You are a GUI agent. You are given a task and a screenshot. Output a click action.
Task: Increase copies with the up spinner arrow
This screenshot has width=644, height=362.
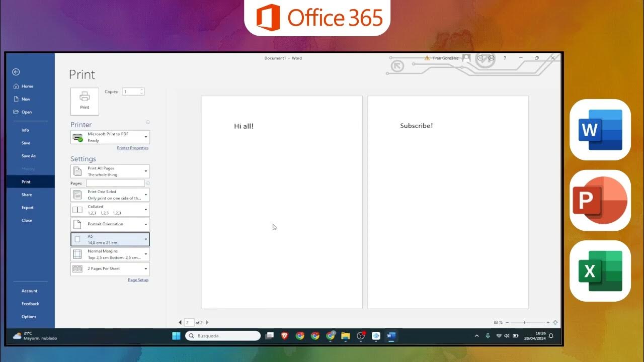tap(142, 90)
